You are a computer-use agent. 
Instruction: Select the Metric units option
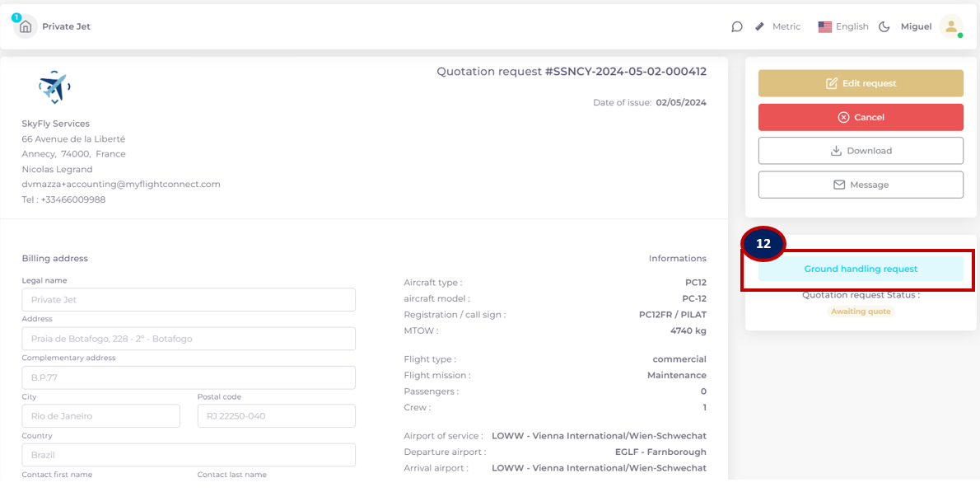tap(786, 26)
